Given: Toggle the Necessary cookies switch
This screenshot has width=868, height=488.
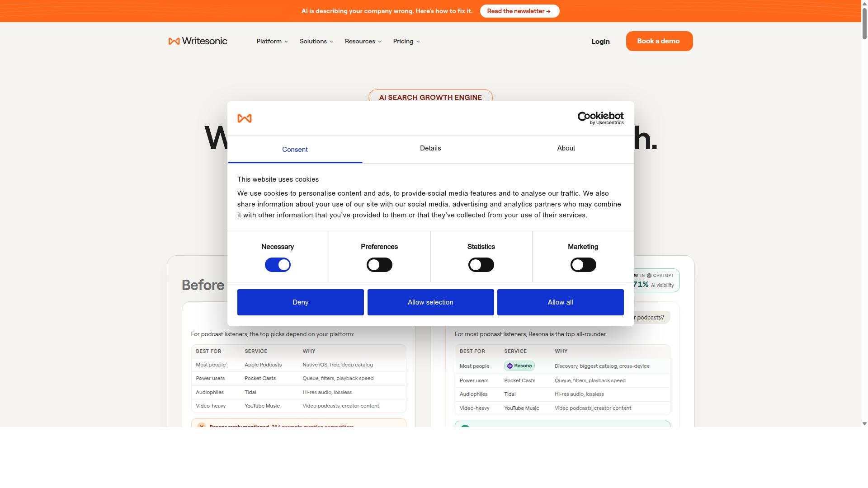Looking at the screenshot, I should tap(278, 265).
